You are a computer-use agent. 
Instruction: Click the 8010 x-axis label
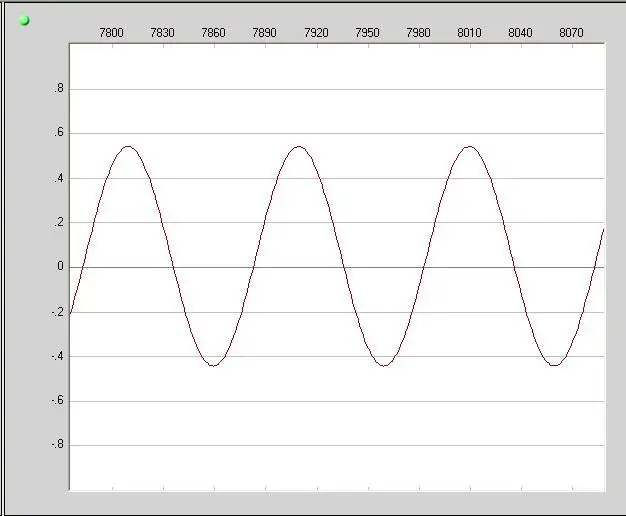(470, 32)
